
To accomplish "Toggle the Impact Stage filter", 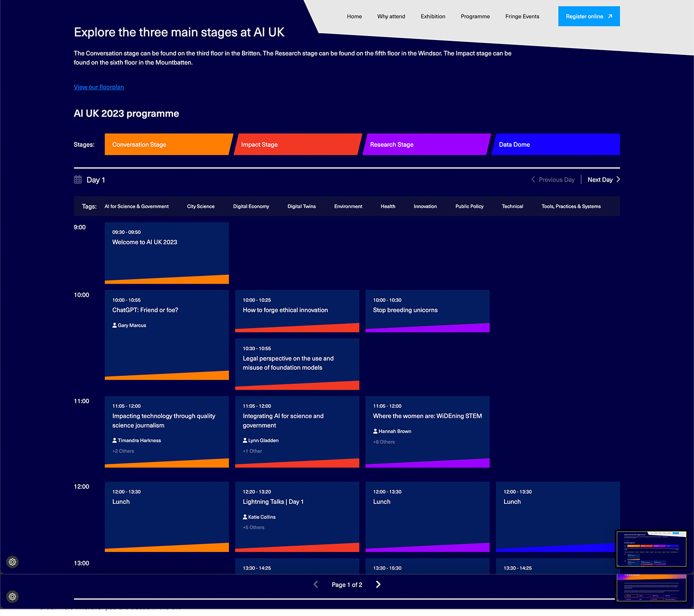I will coord(297,144).
